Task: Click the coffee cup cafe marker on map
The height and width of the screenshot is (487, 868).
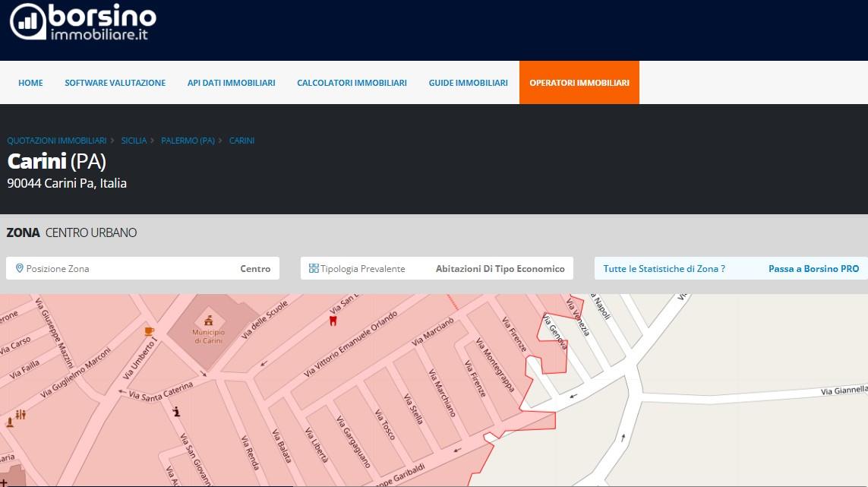Action: coord(149,331)
